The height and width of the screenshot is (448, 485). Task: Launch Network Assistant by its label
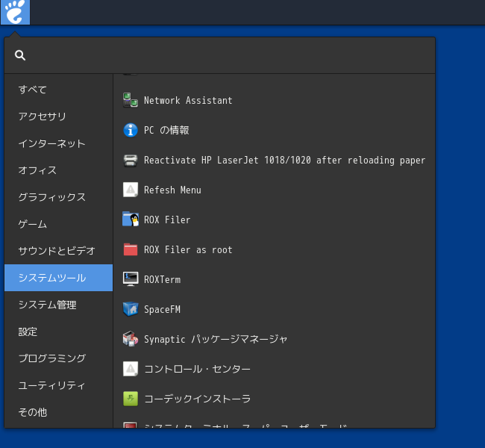[x=188, y=100]
